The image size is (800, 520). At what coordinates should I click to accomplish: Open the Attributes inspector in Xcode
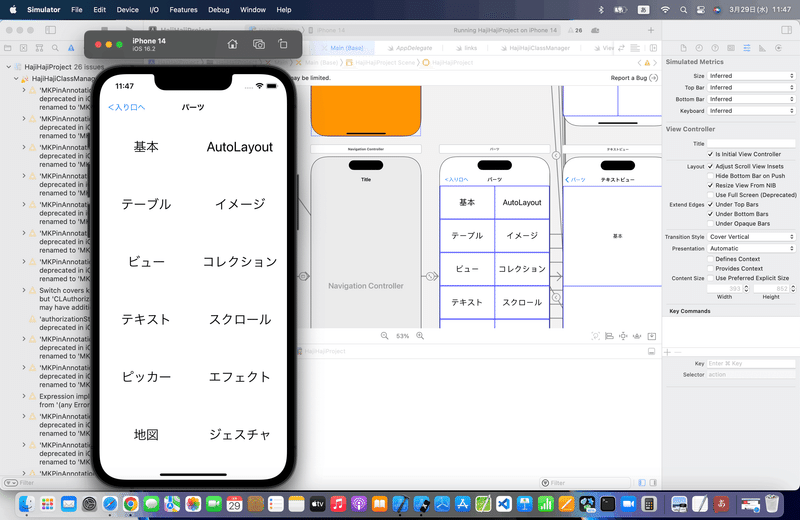[746, 48]
